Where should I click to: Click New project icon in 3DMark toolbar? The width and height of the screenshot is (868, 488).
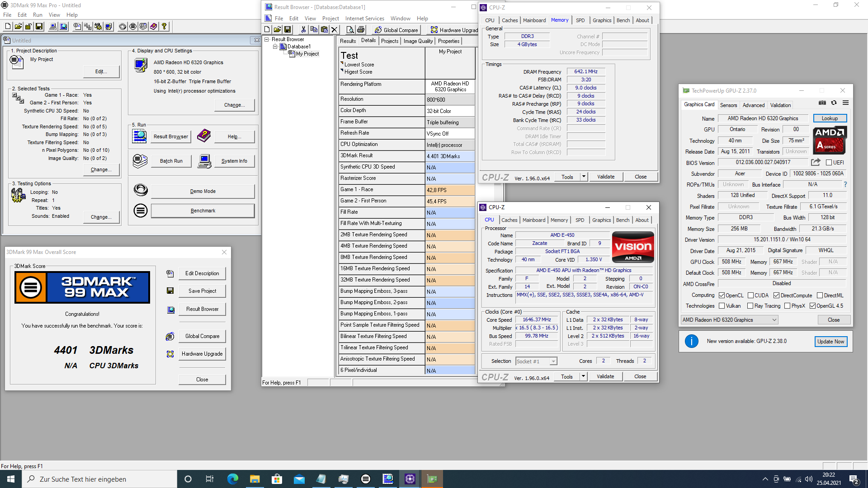pyautogui.click(x=8, y=27)
